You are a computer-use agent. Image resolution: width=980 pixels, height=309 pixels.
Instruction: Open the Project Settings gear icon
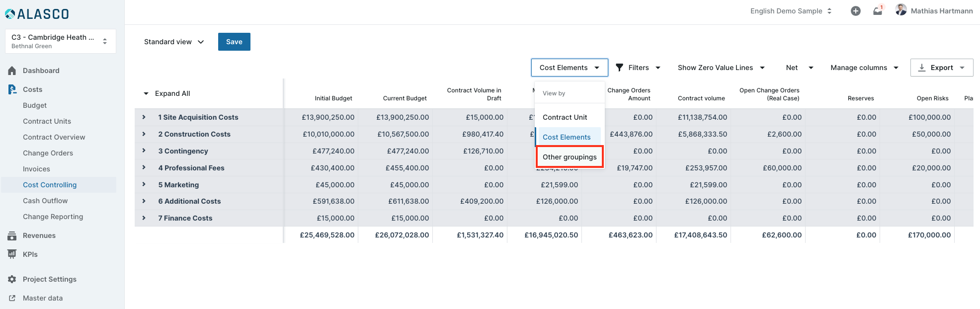12,280
